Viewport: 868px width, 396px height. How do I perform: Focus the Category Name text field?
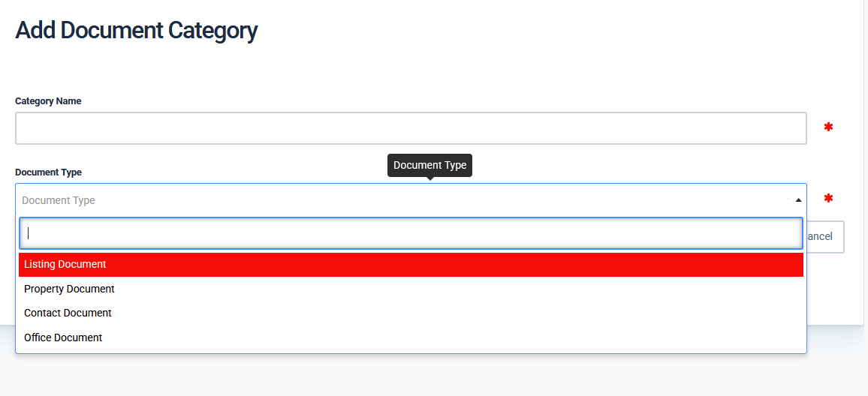click(411, 128)
